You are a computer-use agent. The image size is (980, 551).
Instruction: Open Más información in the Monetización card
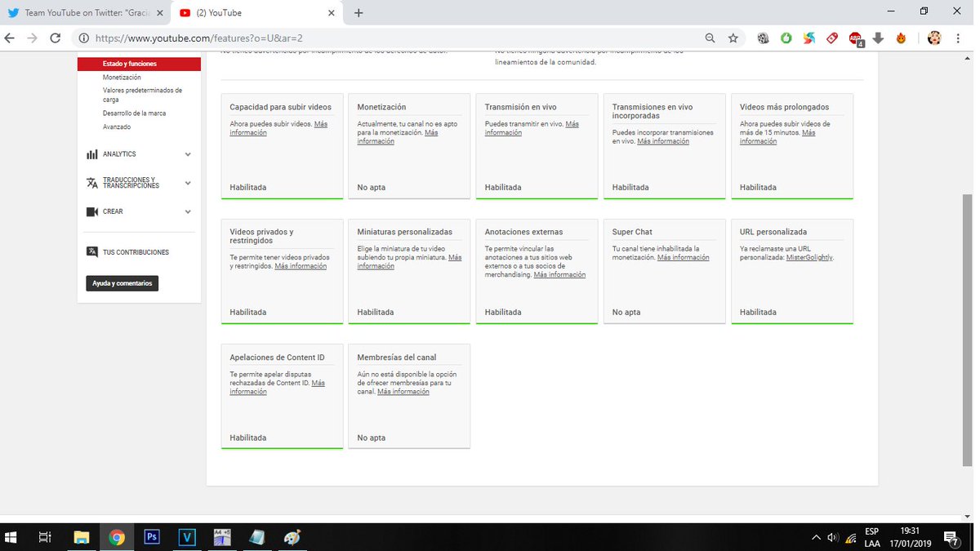pos(397,137)
